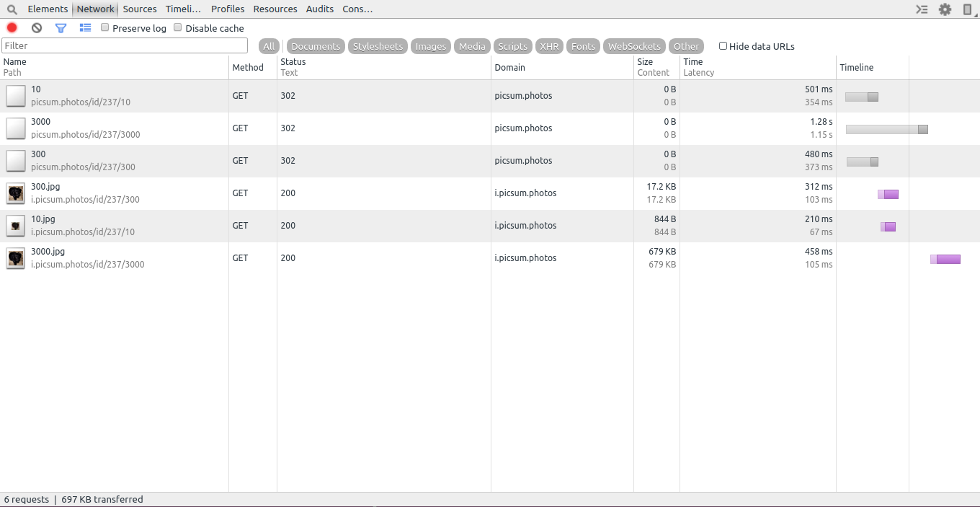This screenshot has width=980, height=507.
Task: Sort by the Status column header
Action: coord(384,67)
